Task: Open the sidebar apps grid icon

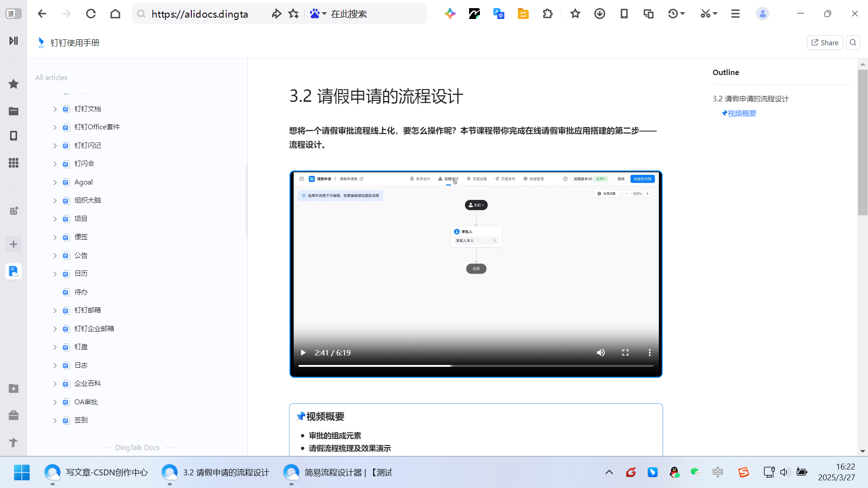Action: pos(14,163)
